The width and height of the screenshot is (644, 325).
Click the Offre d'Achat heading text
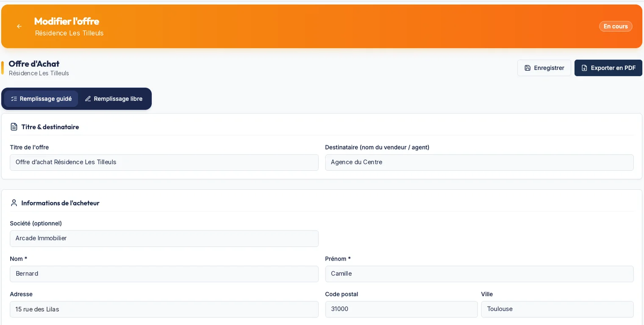click(x=34, y=64)
